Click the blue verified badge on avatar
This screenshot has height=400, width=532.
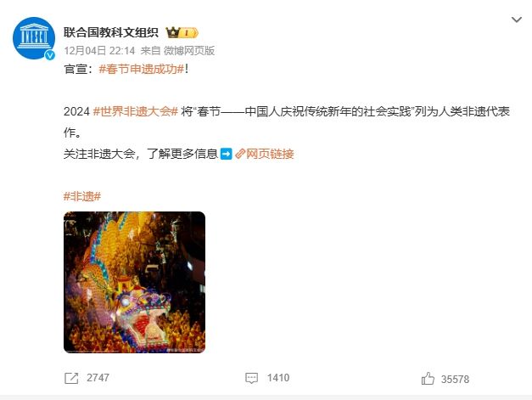pyautogui.click(x=50, y=55)
